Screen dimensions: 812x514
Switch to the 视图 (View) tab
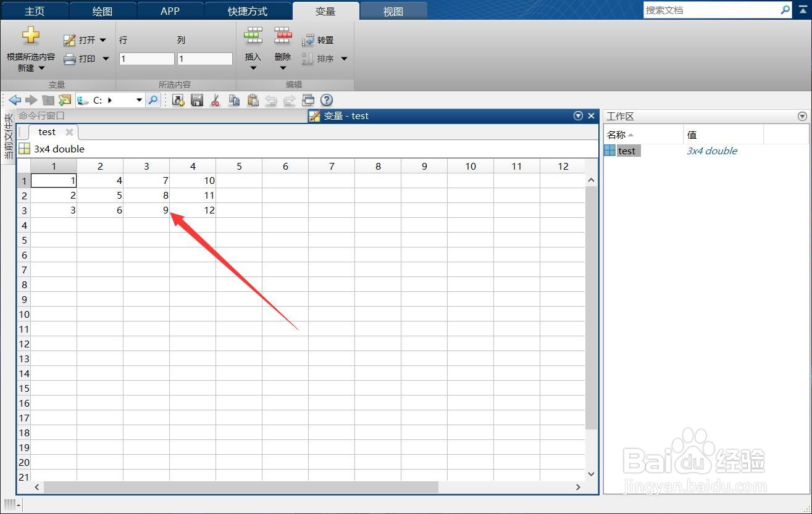point(393,12)
